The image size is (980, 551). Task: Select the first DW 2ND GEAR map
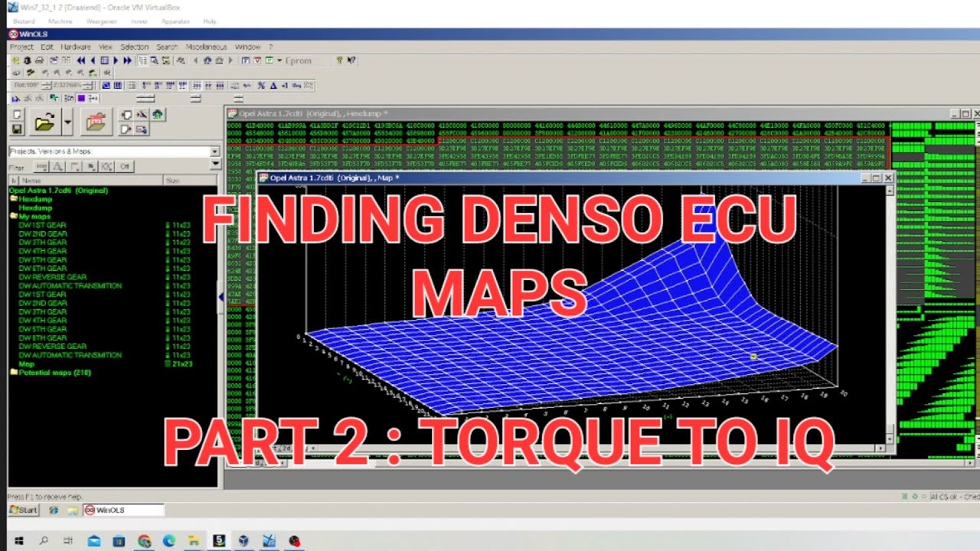pos(43,233)
